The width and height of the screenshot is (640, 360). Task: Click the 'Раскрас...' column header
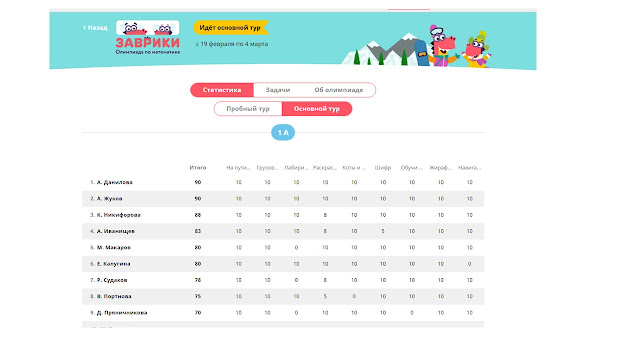pyautogui.click(x=325, y=167)
